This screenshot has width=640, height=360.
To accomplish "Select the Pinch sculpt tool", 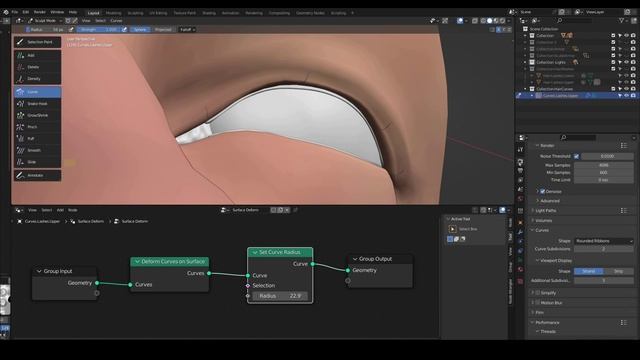I will tap(37, 127).
